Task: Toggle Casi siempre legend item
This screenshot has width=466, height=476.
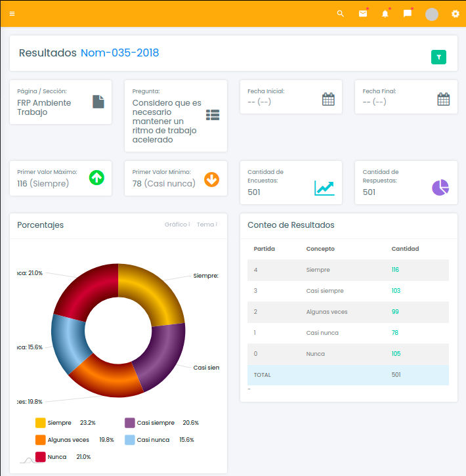Action: tap(155, 423)
